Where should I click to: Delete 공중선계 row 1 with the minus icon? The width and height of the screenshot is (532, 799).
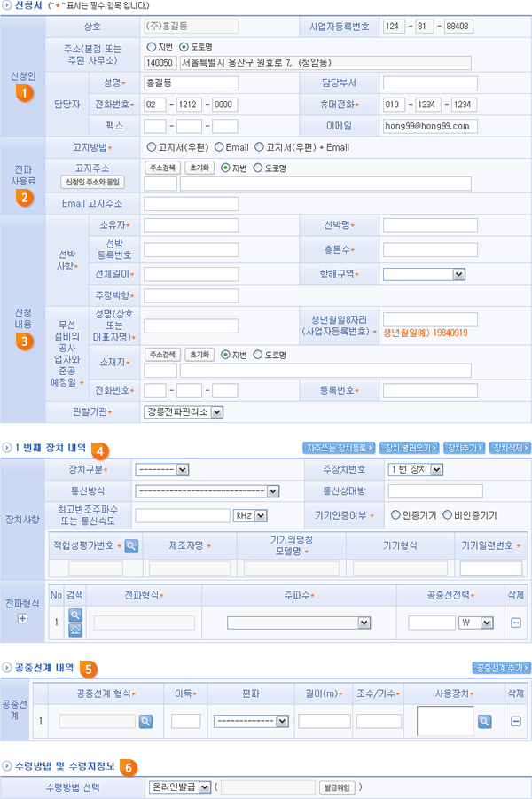click(x=516, y=721)
